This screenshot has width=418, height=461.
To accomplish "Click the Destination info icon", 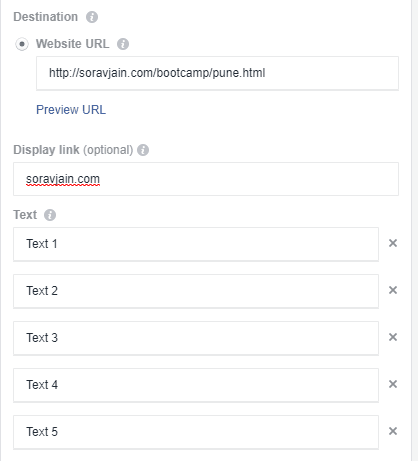I will [x=92, y=17].
